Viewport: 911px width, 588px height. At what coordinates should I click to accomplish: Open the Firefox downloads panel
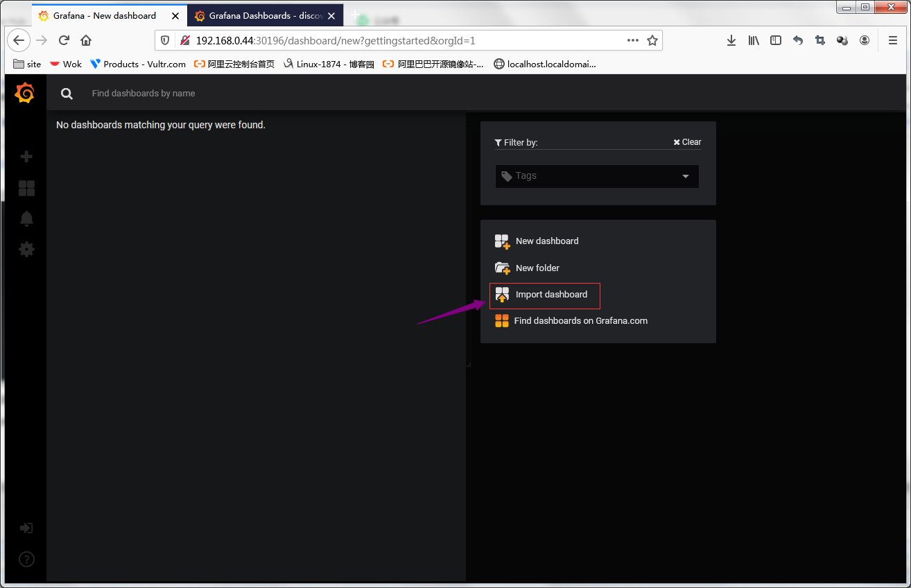point(731,40)
